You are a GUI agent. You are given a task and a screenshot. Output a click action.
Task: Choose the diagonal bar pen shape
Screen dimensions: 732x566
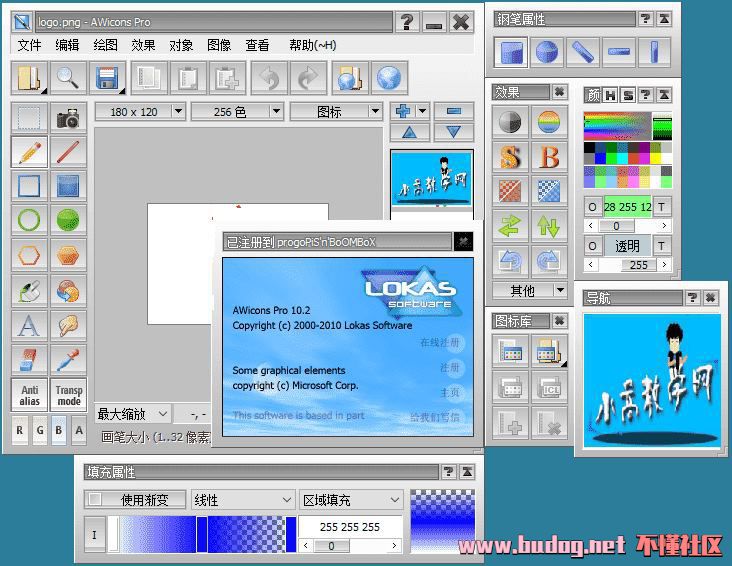coord(583,52)
